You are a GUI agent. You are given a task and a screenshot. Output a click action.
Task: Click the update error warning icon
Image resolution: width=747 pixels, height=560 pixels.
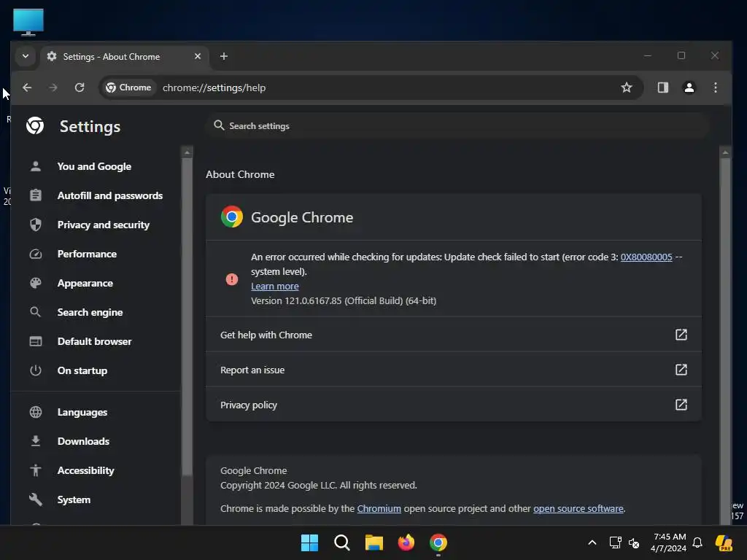(x=231, y=279)
